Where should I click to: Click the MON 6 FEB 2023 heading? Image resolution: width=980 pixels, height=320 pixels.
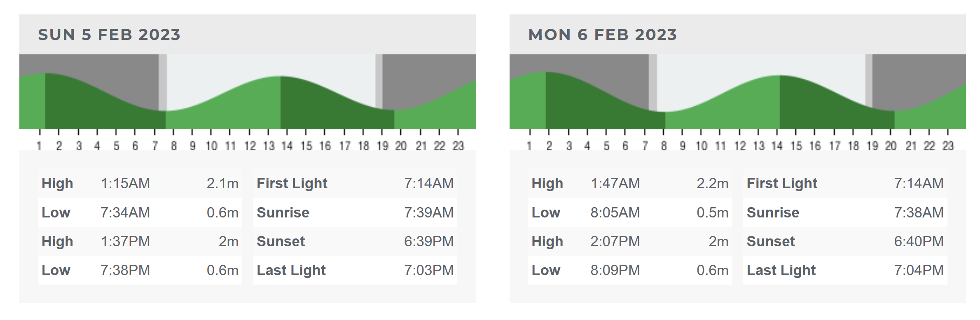point(602,35)
